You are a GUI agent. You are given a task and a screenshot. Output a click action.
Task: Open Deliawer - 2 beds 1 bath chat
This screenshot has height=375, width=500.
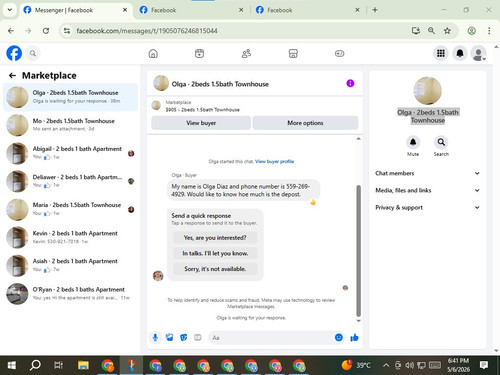pos(70,181)
